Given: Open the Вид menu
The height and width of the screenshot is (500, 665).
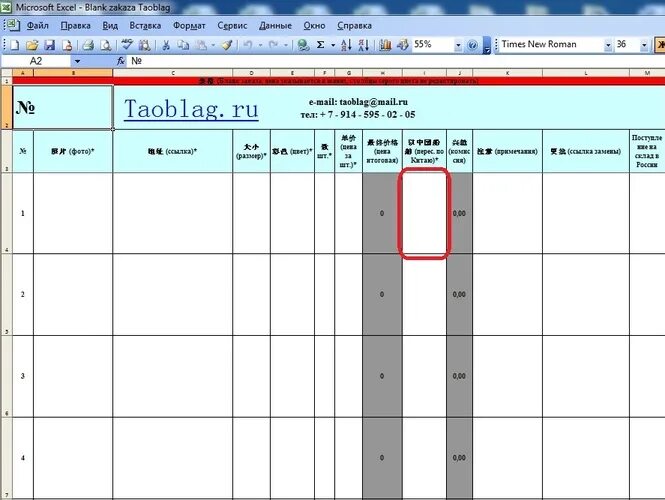Looking at the screenshot, I should point(110,26).
